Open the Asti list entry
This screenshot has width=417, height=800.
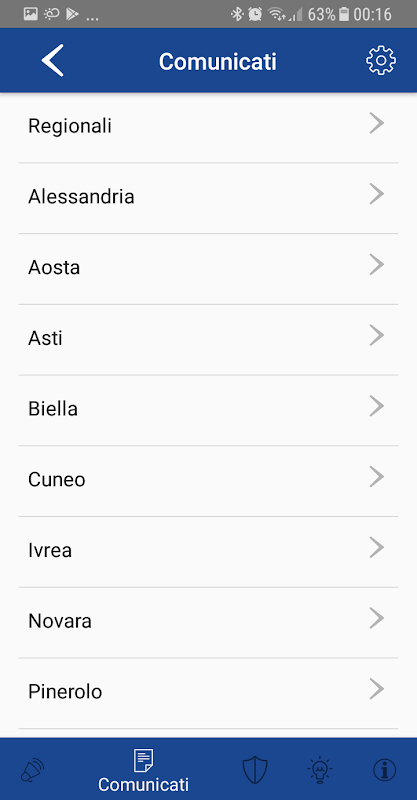[208, 340]
